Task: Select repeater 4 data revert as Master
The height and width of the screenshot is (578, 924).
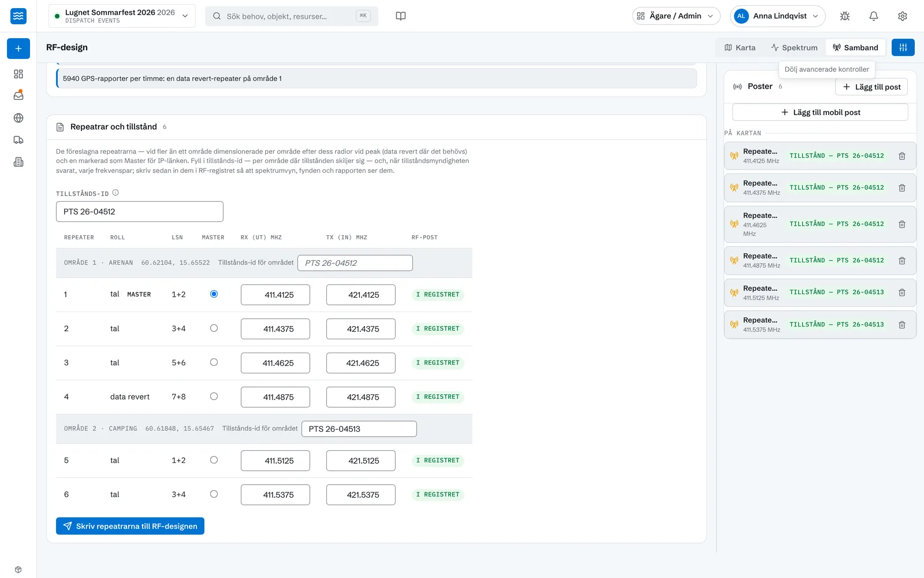Action: click(x=214, y=397)
